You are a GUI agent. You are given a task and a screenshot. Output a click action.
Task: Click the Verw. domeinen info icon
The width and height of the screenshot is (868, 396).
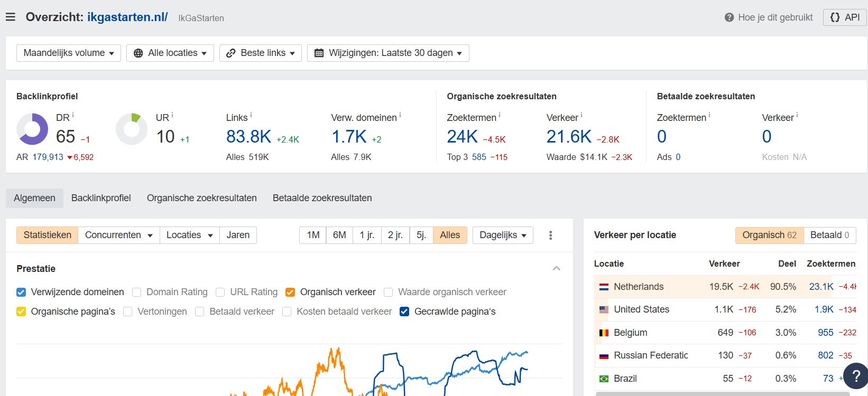pos(400,115)
